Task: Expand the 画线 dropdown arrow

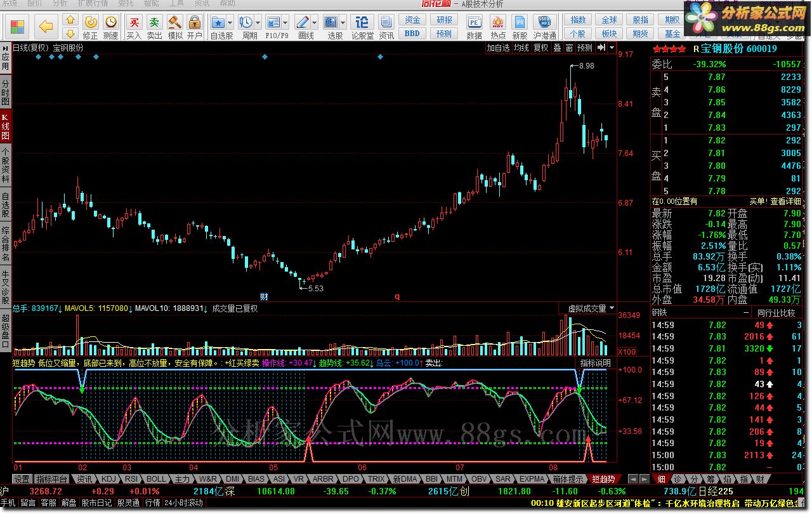Action: point(315,22)
